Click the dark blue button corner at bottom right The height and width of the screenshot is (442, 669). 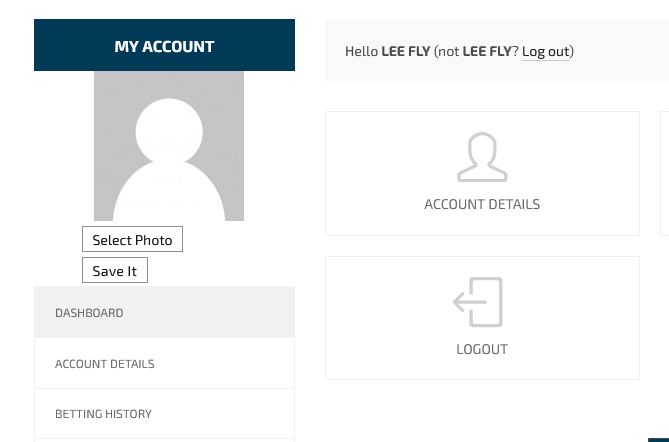pos(659,440)
